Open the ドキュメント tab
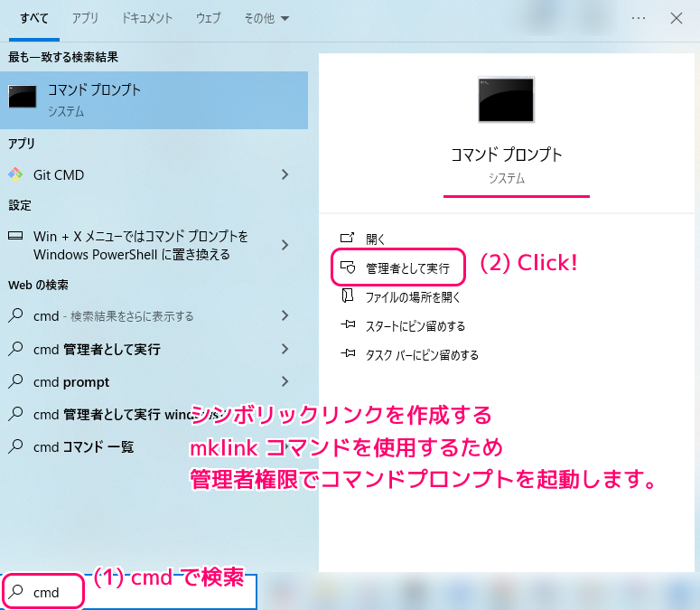Viewport: 700px width, 610px height. [147, 18]
